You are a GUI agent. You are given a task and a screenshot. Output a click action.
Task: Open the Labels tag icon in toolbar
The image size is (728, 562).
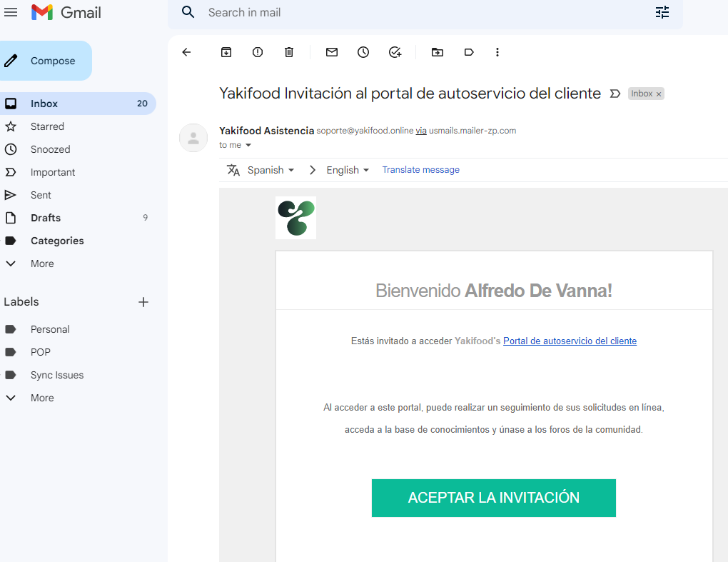coord(469,52)
